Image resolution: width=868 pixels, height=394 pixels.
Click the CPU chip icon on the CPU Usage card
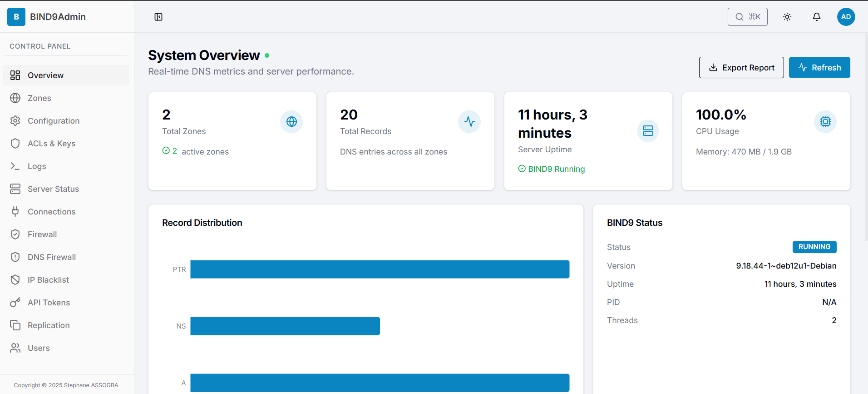tap(825, 122)
